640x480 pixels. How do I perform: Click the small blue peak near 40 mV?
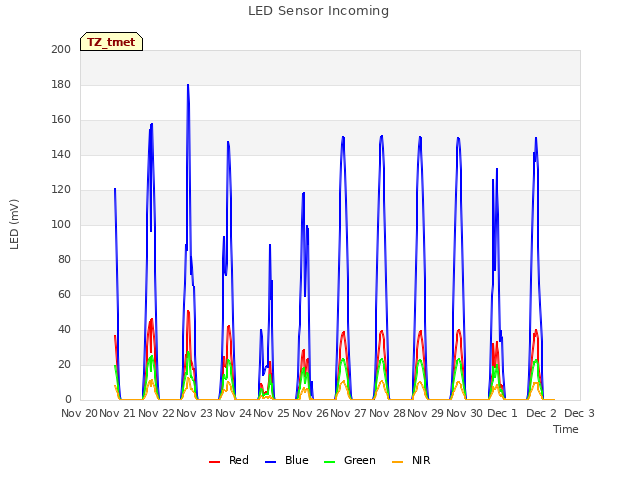pos(261,330)
